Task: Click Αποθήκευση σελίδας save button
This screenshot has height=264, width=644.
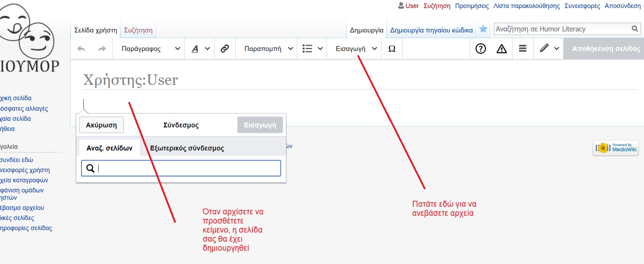Action: point(604,49)
